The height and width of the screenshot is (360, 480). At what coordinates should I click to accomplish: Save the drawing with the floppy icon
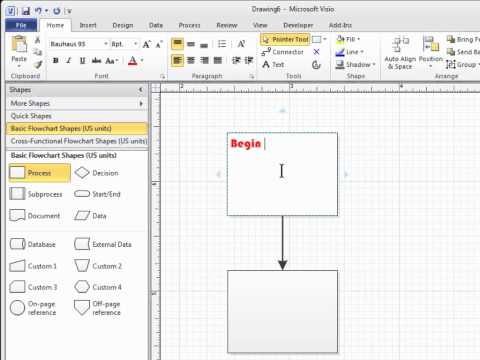tap(26, 11)
